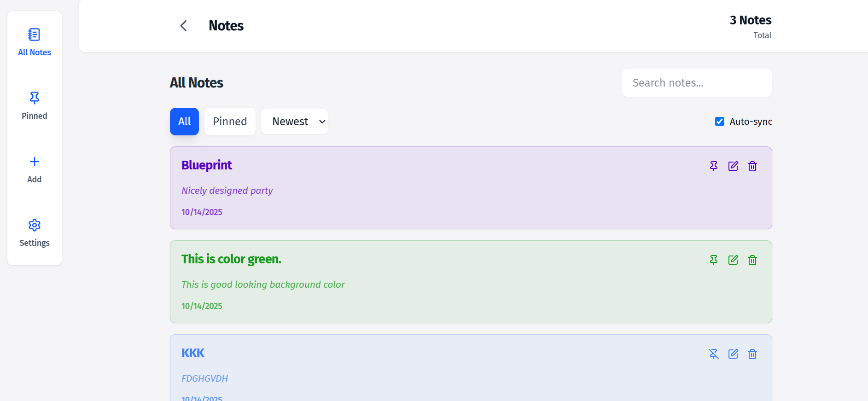This screenshot has height=401, width=868.
Task: Edit the KKK note
Action: click(x=733, y=354)
